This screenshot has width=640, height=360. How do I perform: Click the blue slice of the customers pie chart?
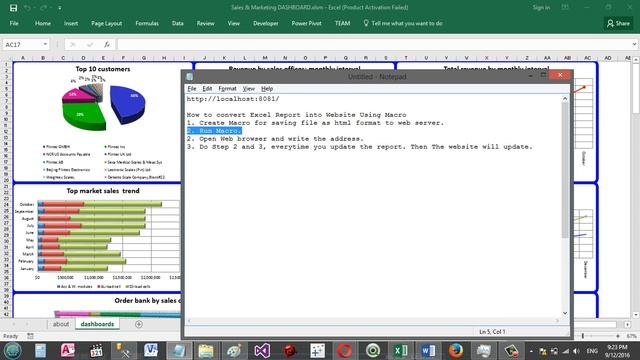(128, 104)
